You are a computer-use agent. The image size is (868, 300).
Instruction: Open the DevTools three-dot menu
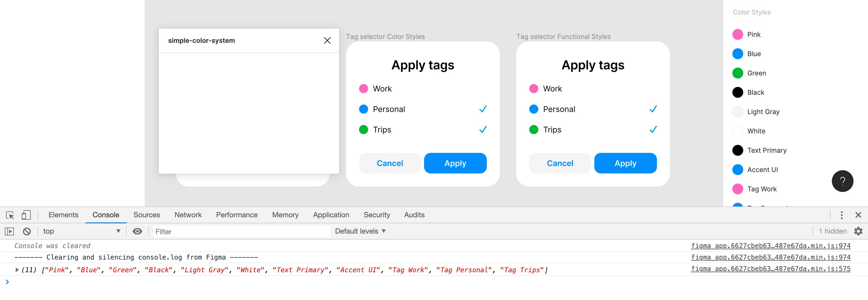coord(841,215)
